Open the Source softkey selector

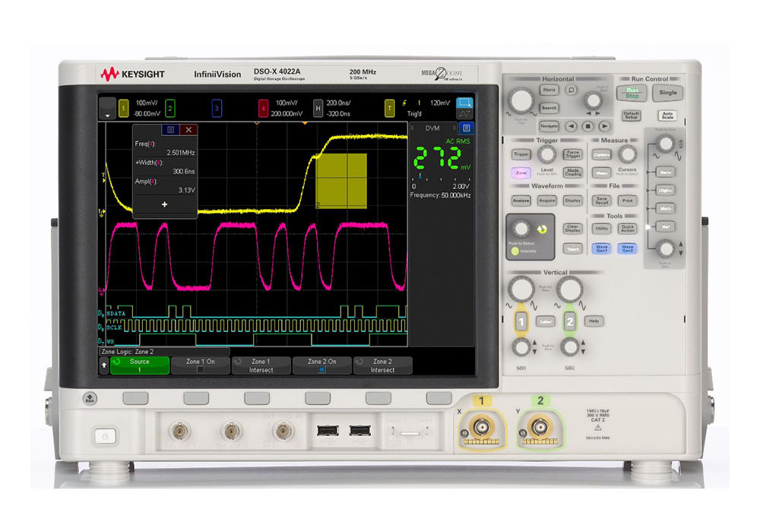pyautogui.click(x=140, y=366)
